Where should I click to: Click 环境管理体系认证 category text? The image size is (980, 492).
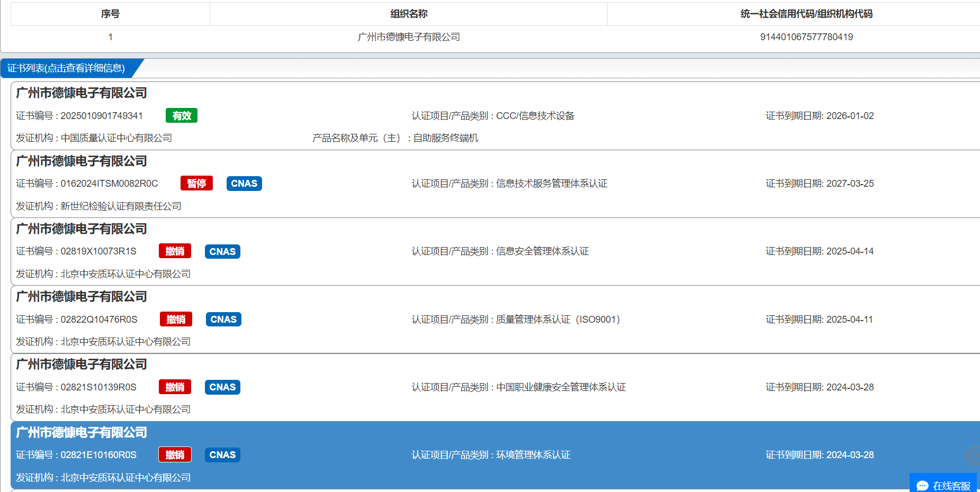coord(533,454)
